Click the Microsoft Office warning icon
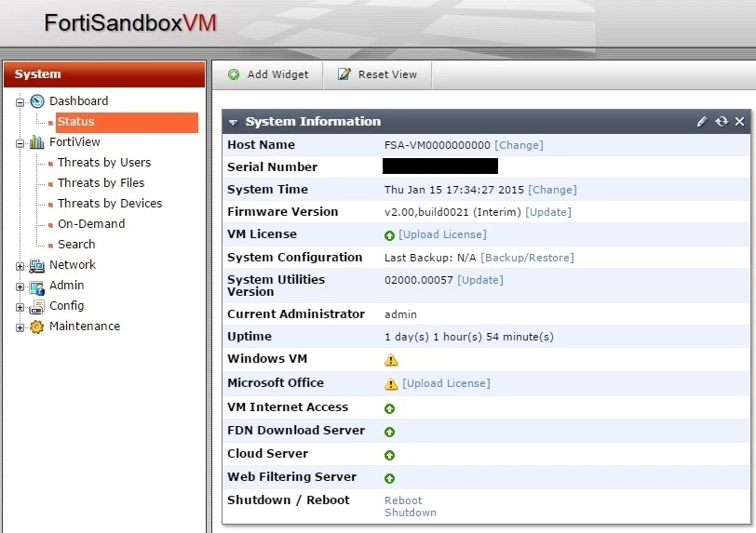The image size is (756, 533). [x=391, y=384]
